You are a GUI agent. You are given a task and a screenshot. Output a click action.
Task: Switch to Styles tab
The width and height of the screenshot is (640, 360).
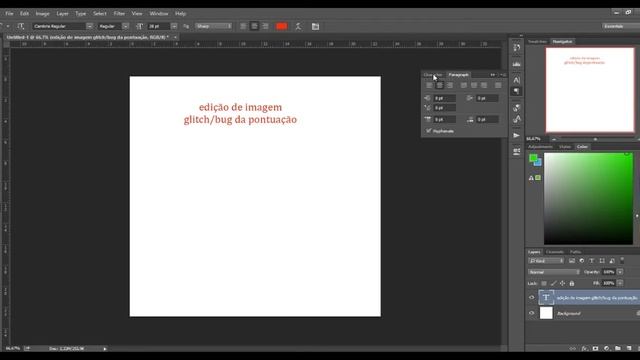click(565, 147)
